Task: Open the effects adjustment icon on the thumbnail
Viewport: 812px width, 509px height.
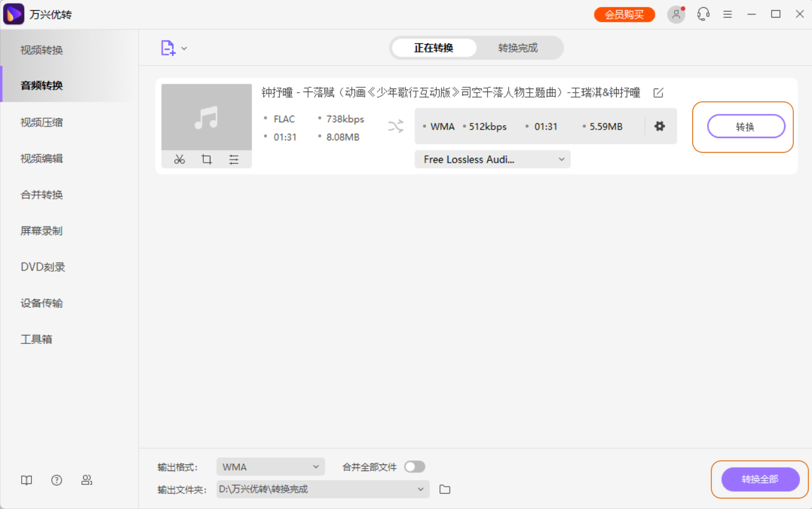Action: click(x=234, y=159)
